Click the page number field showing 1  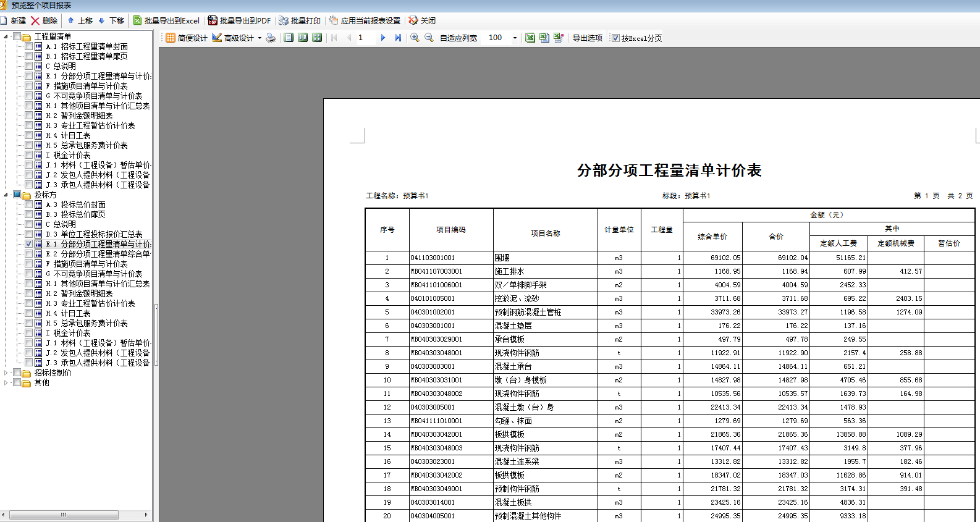click(x=366, y=38)
